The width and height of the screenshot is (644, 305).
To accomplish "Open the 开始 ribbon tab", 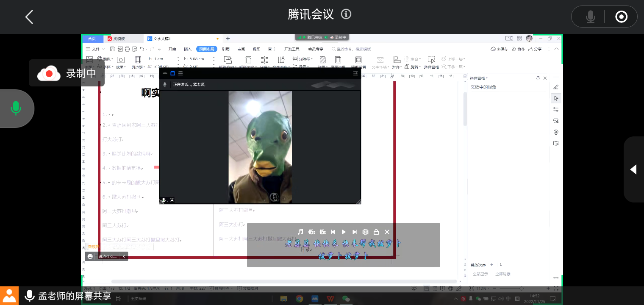I will (172, 49).
